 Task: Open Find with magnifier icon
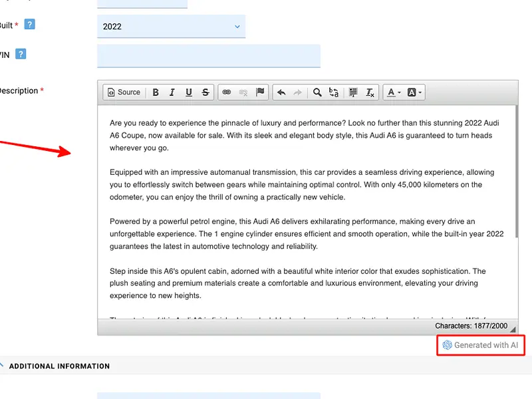click(317, 92)
